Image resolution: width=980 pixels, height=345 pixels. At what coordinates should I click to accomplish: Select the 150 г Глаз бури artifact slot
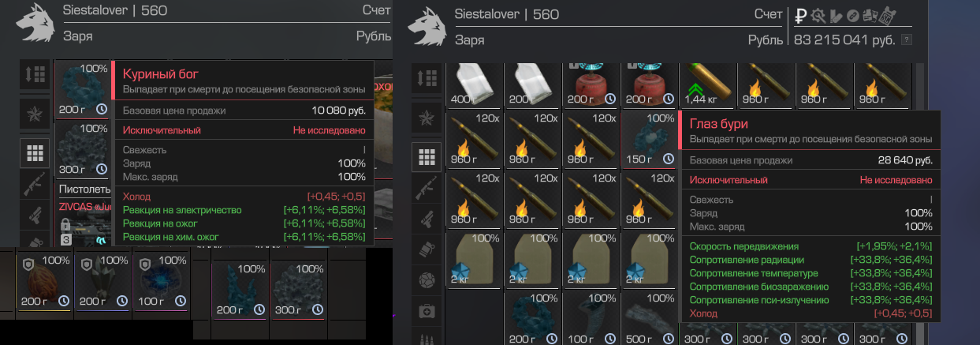(648, 139)
